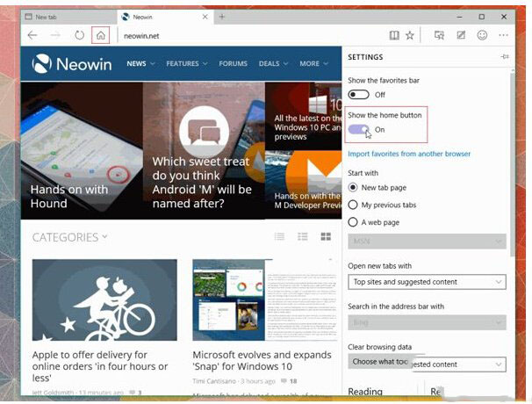Expand the FEATURES menu
This screenshot has width=532, height=404.
pyautogui.click(x=187, y=63)
